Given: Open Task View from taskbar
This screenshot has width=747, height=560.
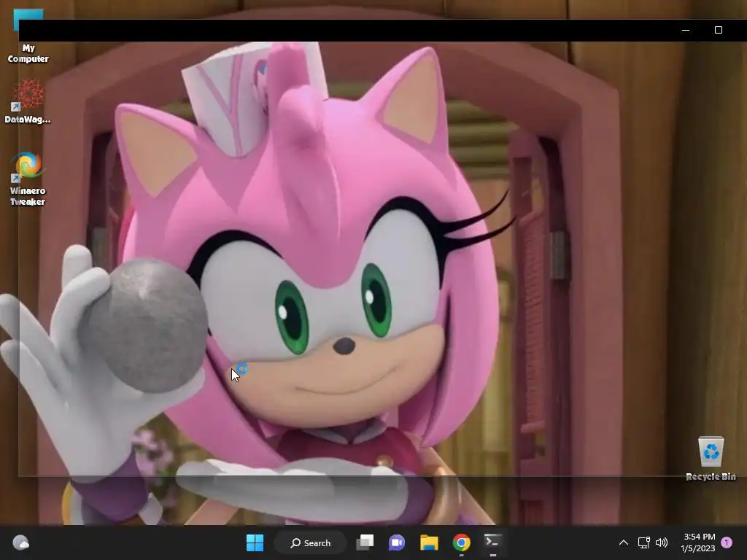Looking at the screenshot, I should (x=365, y=542).
